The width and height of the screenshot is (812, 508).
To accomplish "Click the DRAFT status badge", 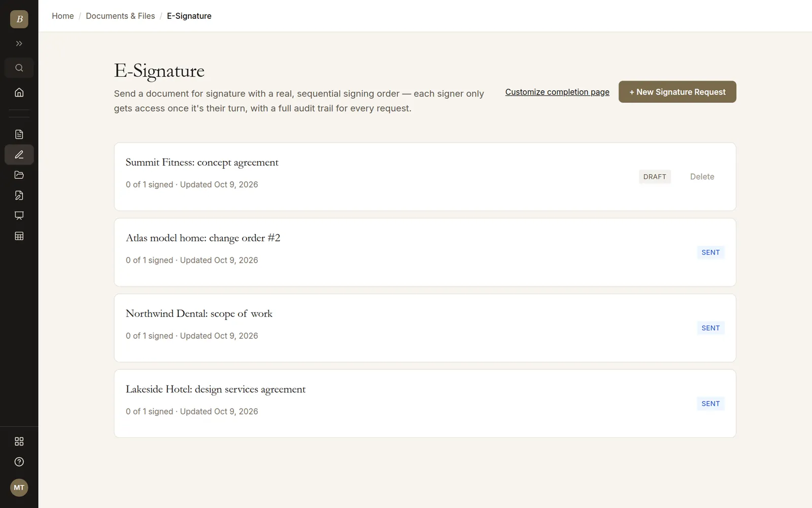I will click(655, 177).
